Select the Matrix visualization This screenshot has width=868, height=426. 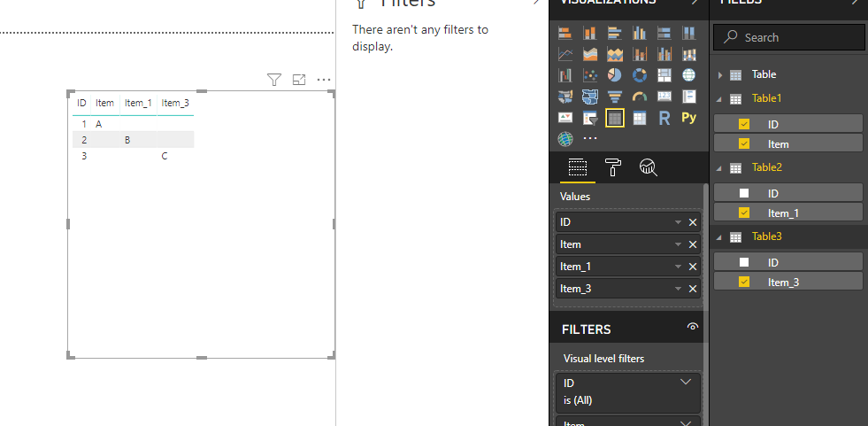(x=640, y=118)
